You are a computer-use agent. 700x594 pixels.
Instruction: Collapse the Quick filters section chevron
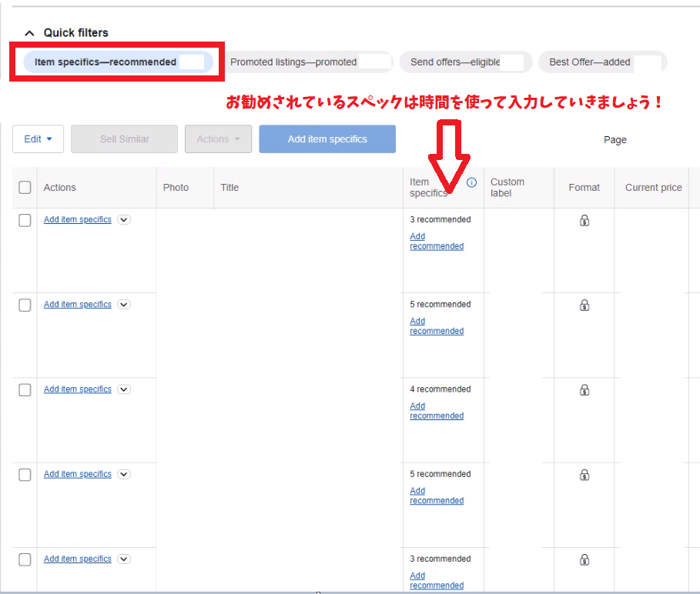pos(29,33)
